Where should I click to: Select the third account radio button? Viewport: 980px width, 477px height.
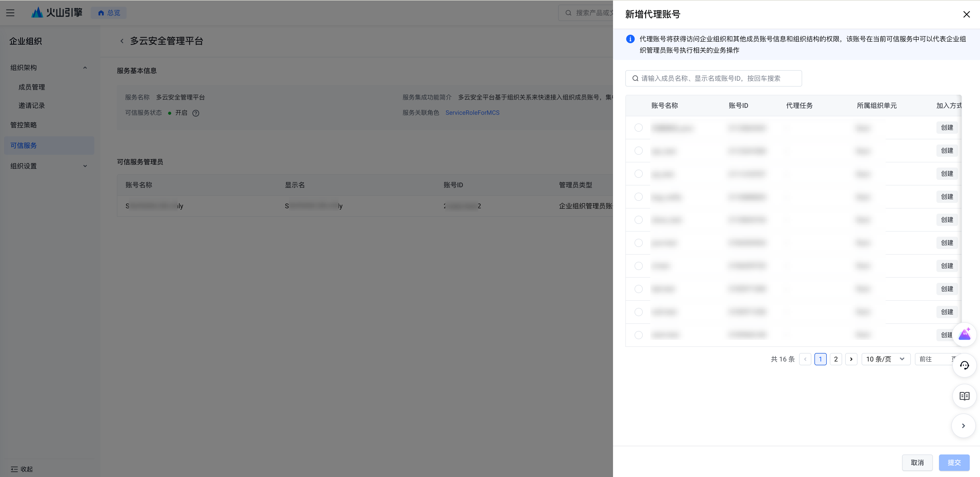tap(638, 174)
